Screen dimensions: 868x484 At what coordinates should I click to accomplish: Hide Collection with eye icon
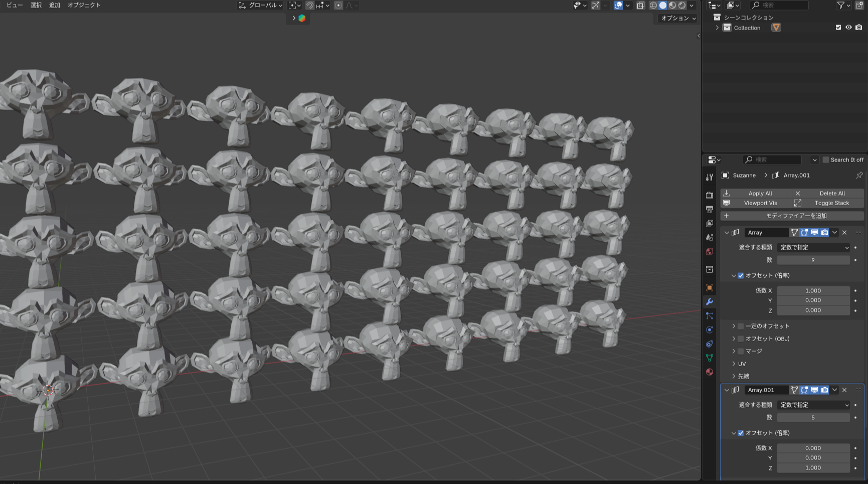[x=848, y=28]
